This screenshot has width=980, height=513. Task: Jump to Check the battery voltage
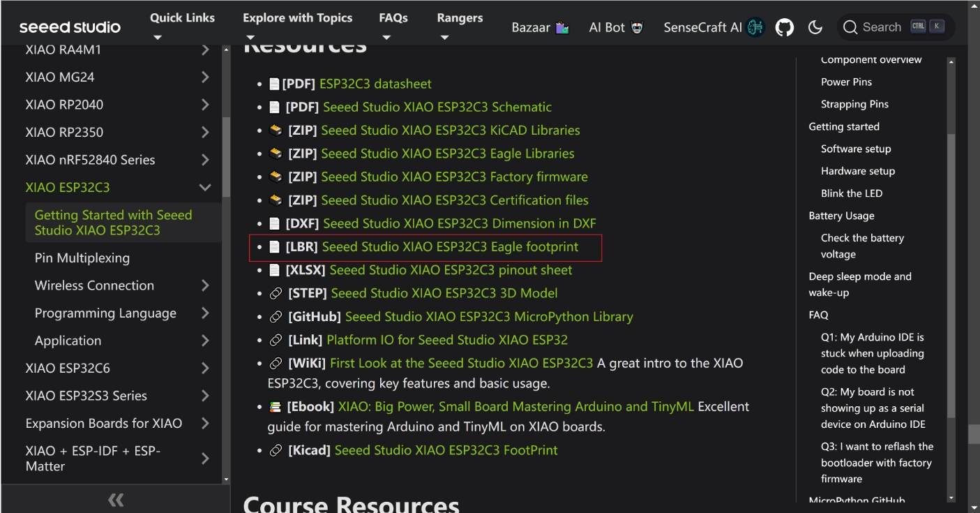pyautogui.click(x=862, y=246)
